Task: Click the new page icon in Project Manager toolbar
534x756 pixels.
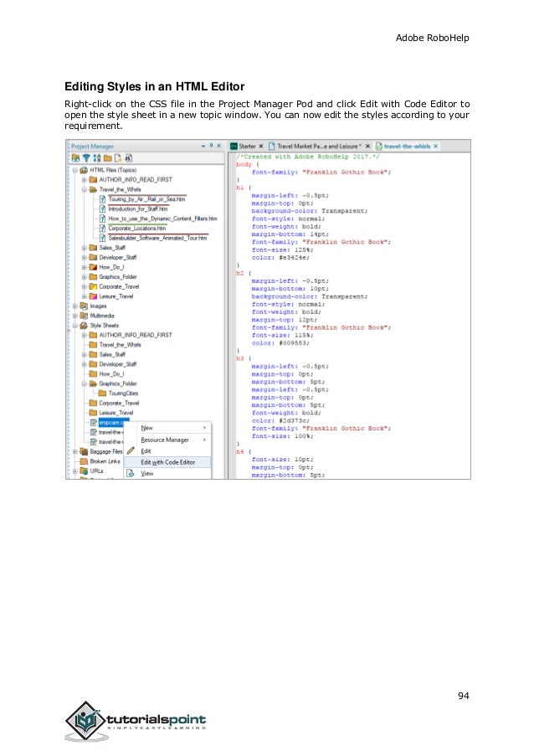Action: click(118, 158)
